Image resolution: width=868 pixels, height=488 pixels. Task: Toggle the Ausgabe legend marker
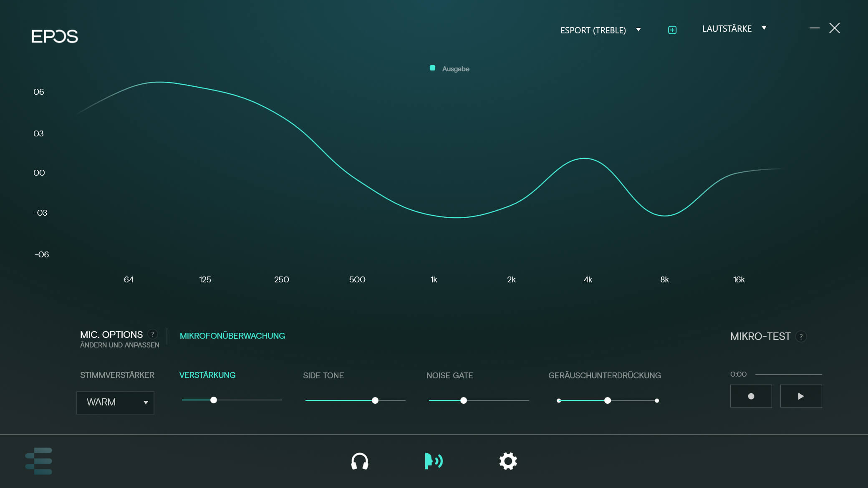[432, 68]
